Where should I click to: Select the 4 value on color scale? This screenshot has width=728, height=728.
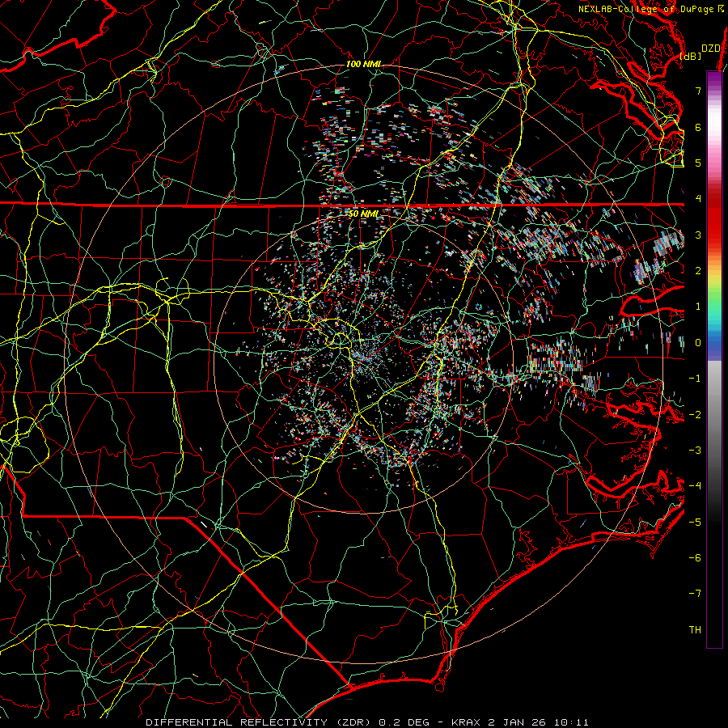coord(698,198)
